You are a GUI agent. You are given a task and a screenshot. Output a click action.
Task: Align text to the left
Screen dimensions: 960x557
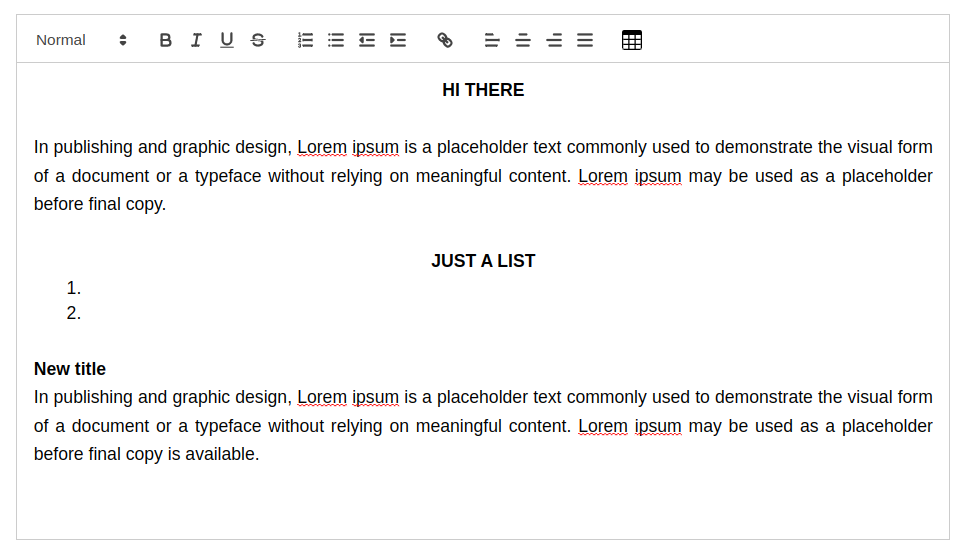[492, 40]
